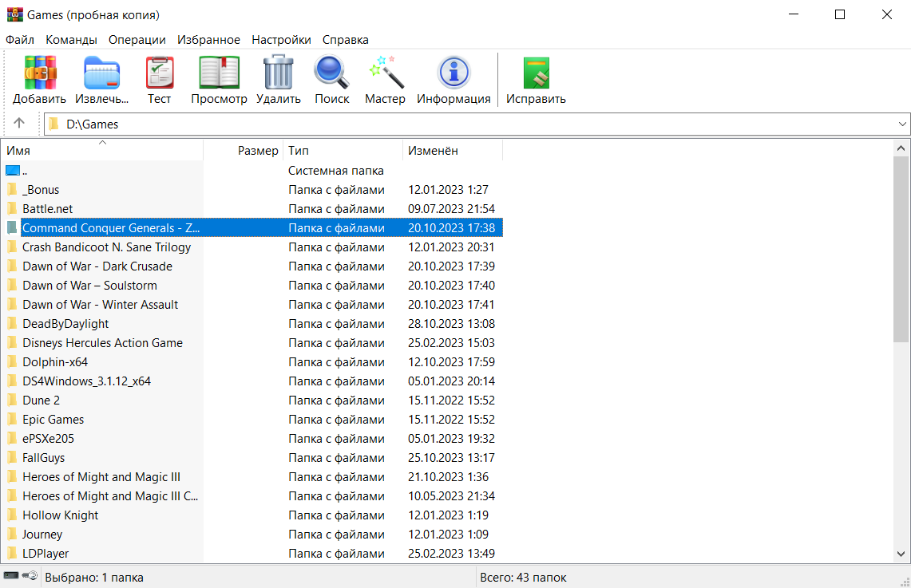The image size is (911, 588).
Task: Open the Файл menu
Action: coord(20,39)
